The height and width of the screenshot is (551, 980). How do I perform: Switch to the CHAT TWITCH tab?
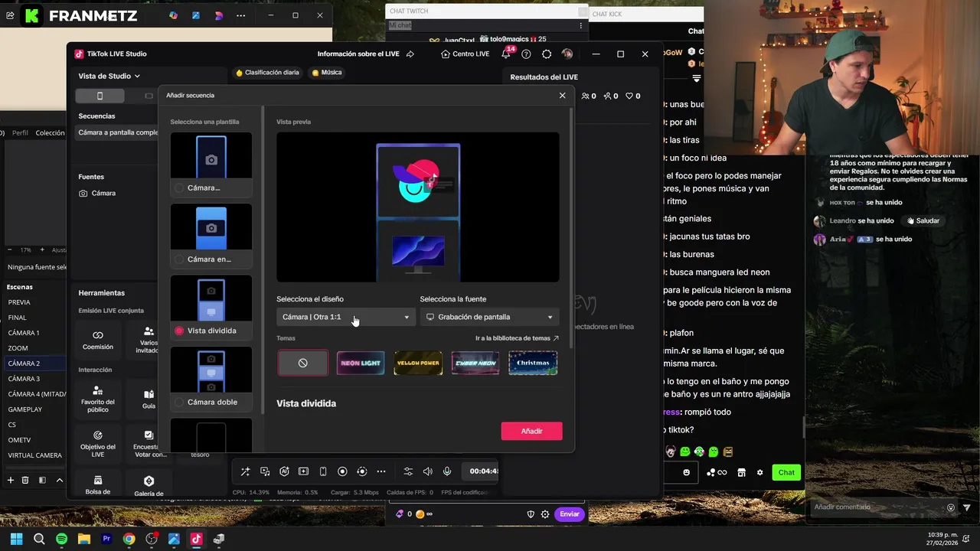click(409, 11)
